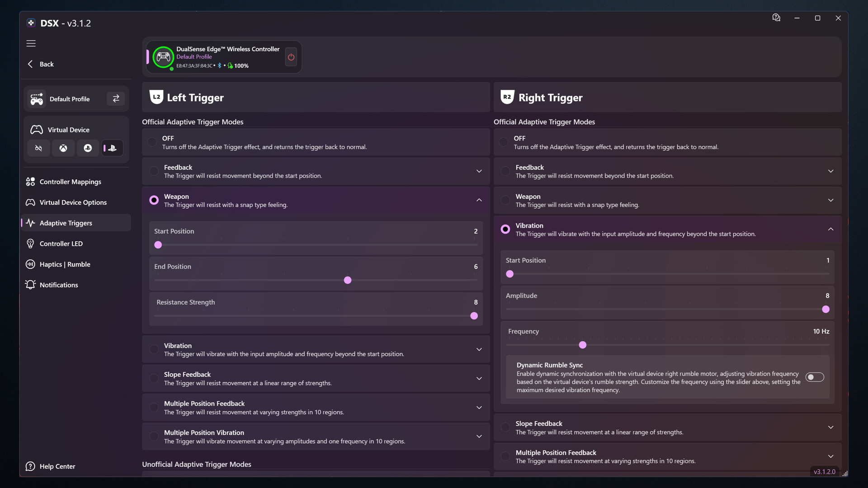Screen dimensions: 868x488
Task: Open the Help Center
Action: [57, 466]
